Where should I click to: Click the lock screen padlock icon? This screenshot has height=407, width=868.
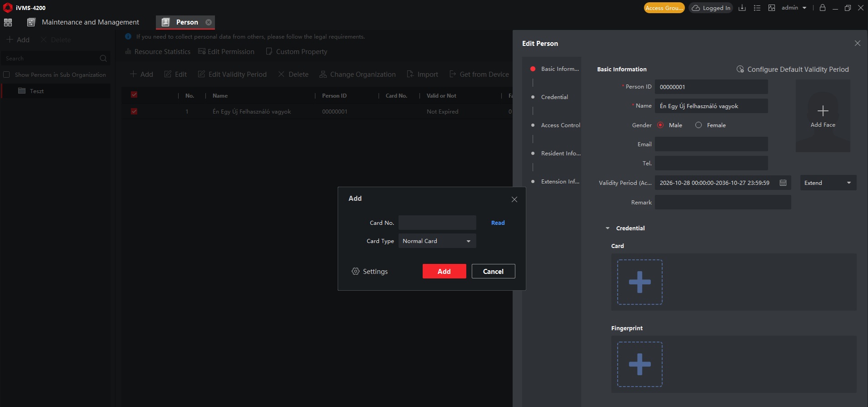point(823,8)
